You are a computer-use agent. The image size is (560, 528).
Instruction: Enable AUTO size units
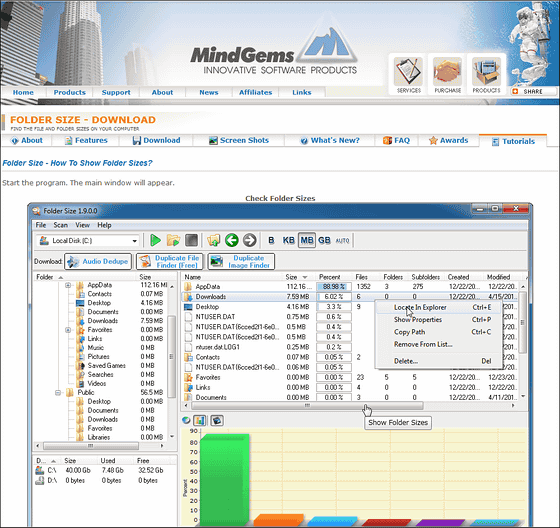tap(342, 241)
